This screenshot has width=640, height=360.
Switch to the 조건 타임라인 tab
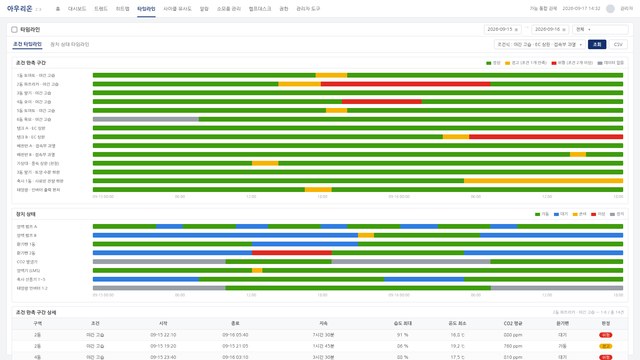(27, 44)
